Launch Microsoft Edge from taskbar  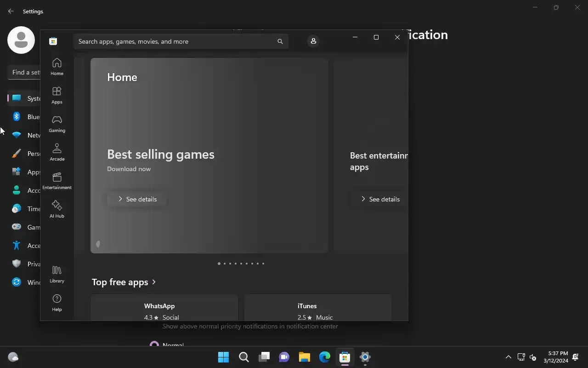325,357
